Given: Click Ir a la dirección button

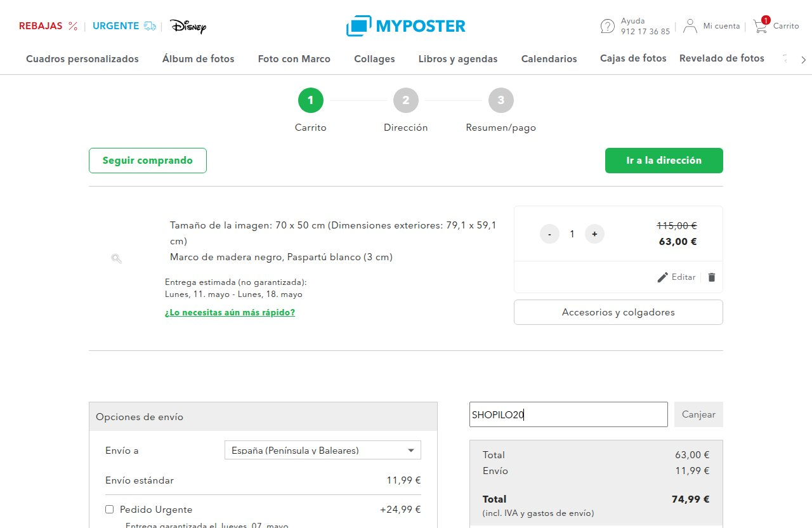Looking at the screenshot, I should 664,161.
